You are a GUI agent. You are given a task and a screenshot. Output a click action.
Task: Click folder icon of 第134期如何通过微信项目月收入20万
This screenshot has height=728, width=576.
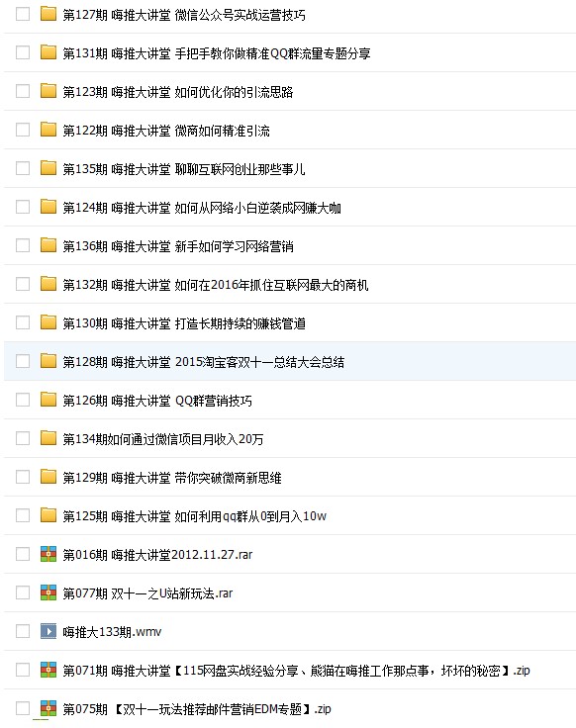(48, 438)
